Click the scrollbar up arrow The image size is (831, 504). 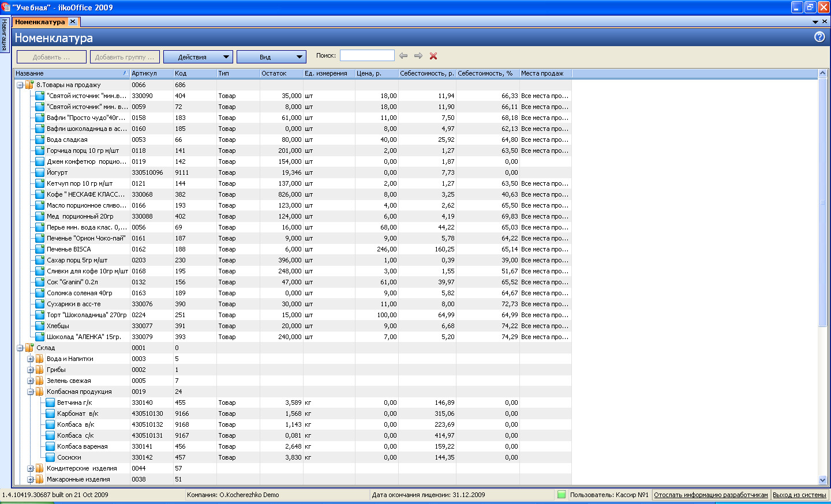pos(822,73)
